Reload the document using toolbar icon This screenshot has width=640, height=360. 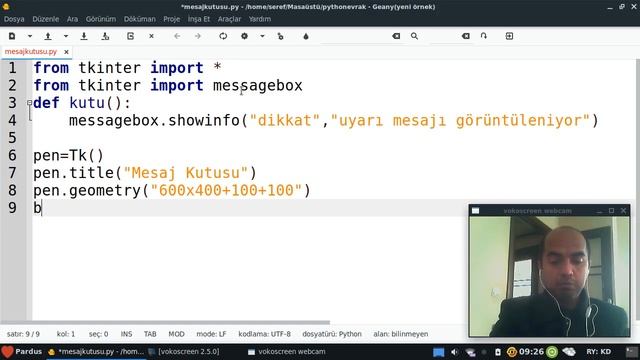point(130,36)
